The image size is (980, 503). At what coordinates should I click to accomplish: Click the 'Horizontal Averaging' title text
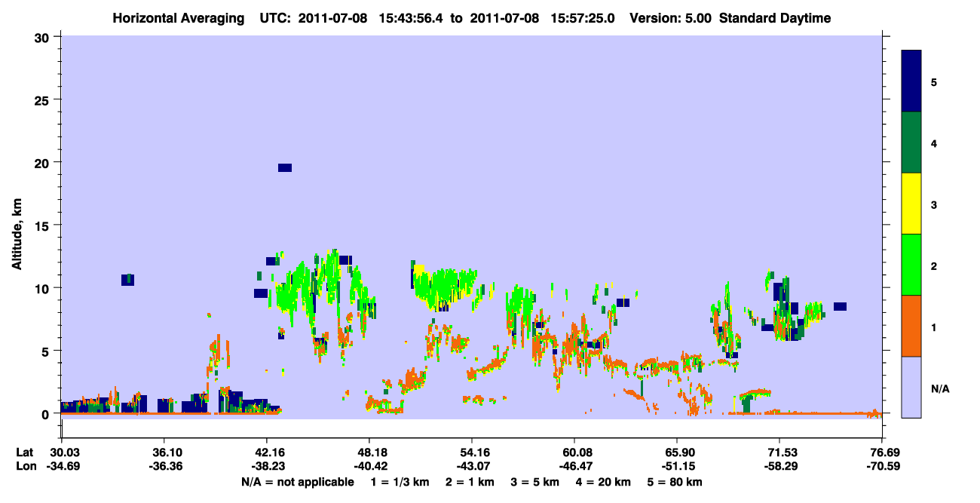click(177, 18)
